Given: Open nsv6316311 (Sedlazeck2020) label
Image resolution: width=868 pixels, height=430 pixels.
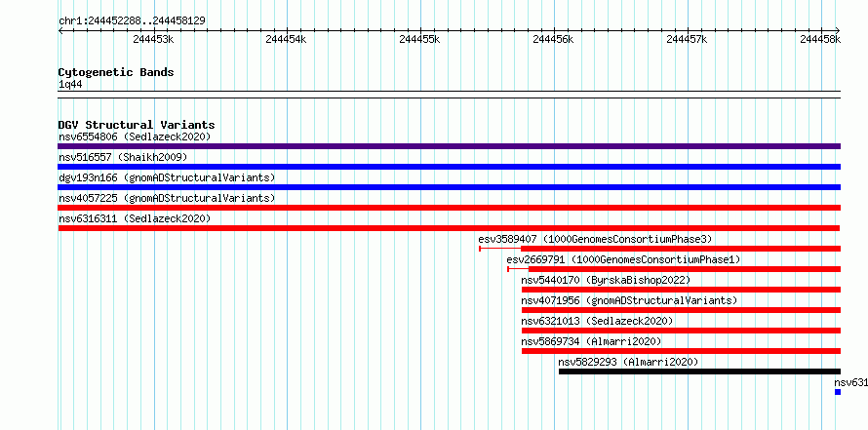Looking at the screenshot, I should 135,218.
